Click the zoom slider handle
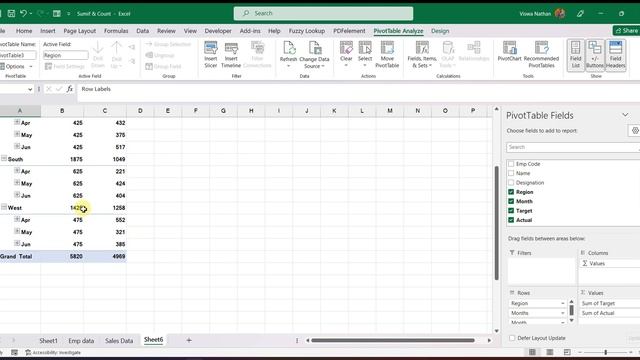Screen dimensions: 640x360 (606, 352)
